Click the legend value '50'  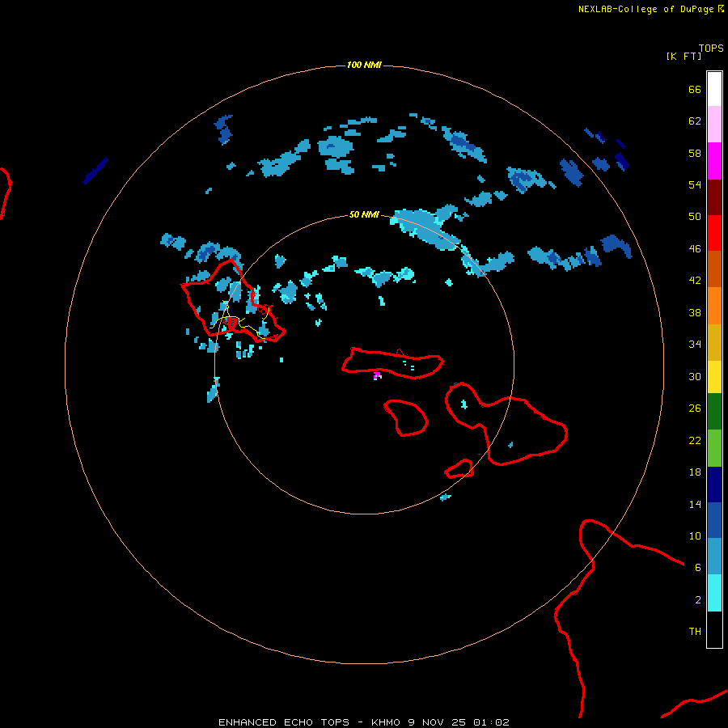pos(695,216)
